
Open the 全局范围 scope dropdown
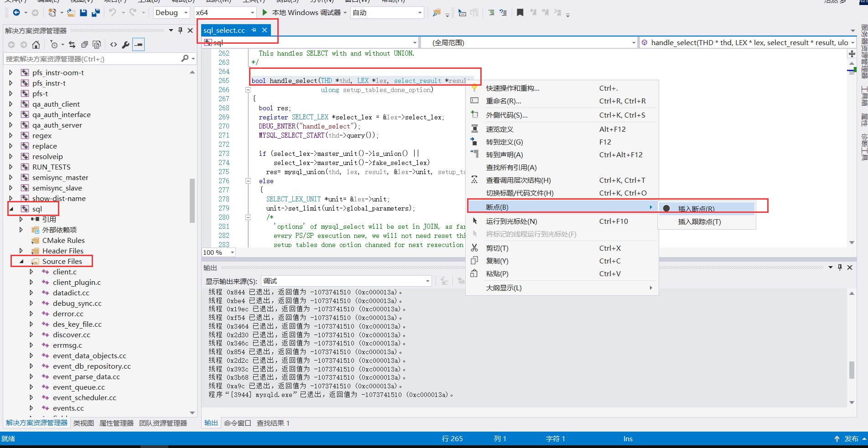point(528,43)
